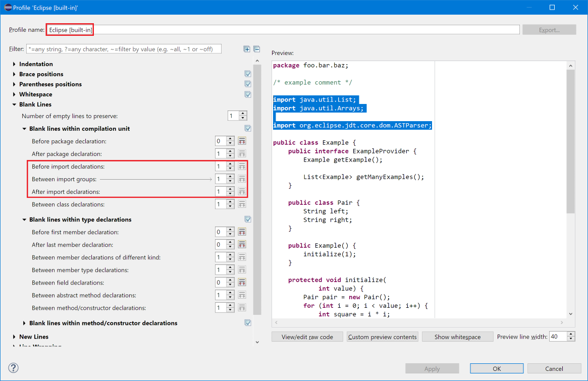Click preview icon for Between import groups
Image resolution: width=588 pixels, height=381 pixels.
[242, 179]
